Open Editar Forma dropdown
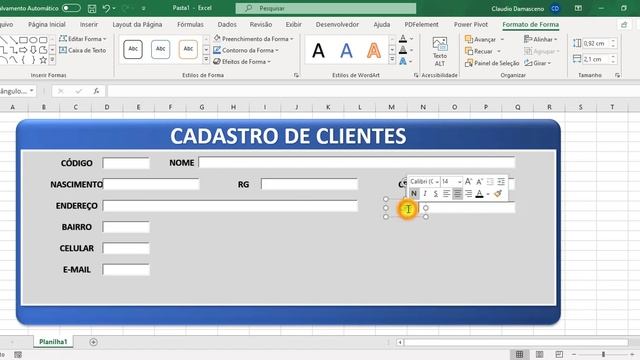Viewport: 640px width, 360px height. 83,39
